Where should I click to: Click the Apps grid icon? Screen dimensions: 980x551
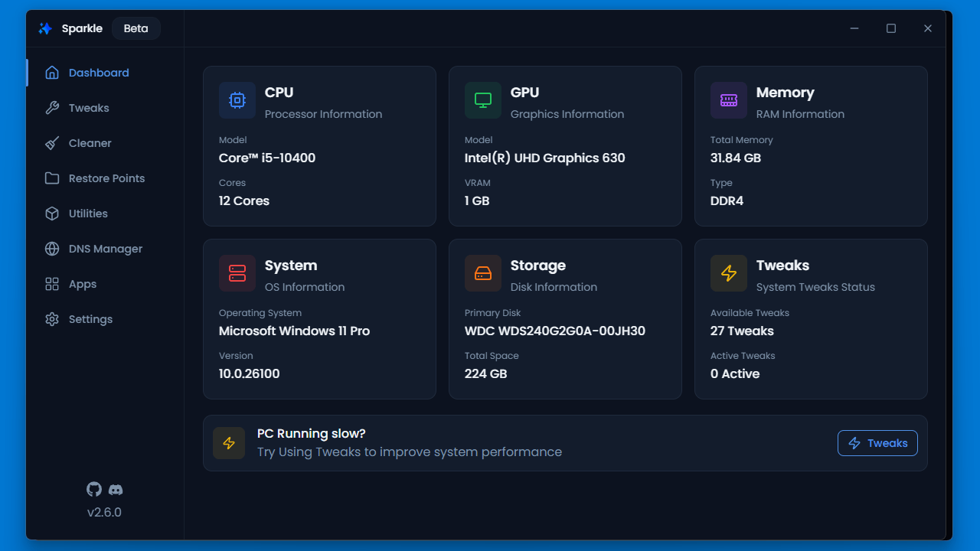click(52, 284)
